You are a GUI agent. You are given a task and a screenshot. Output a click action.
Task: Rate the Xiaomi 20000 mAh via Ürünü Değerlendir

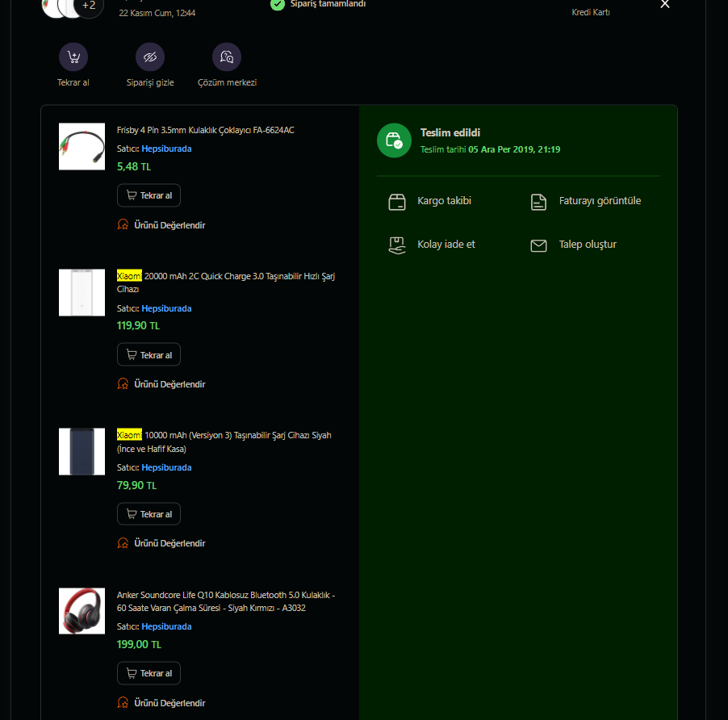161,384
